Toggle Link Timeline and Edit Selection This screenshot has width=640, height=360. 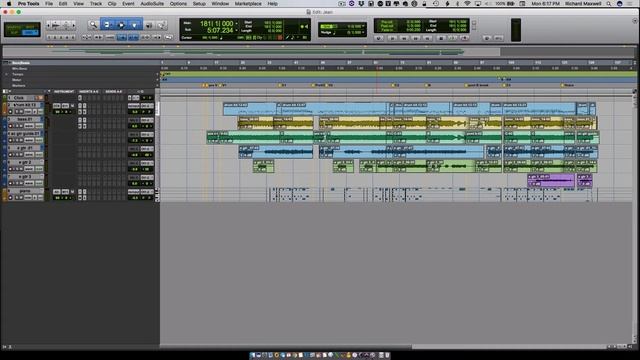(x=133, y=38)
